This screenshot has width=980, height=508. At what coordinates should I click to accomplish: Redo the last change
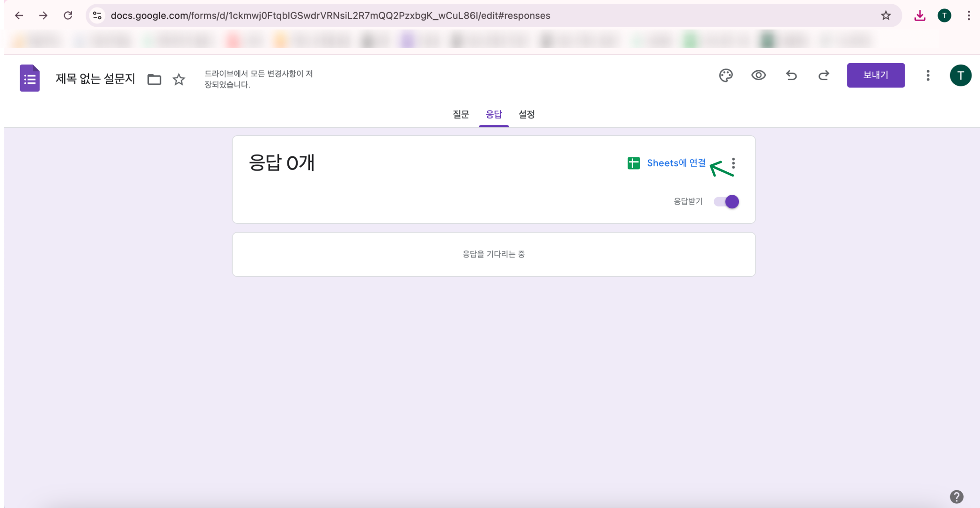pyautogui.click(x=824, y=75)
